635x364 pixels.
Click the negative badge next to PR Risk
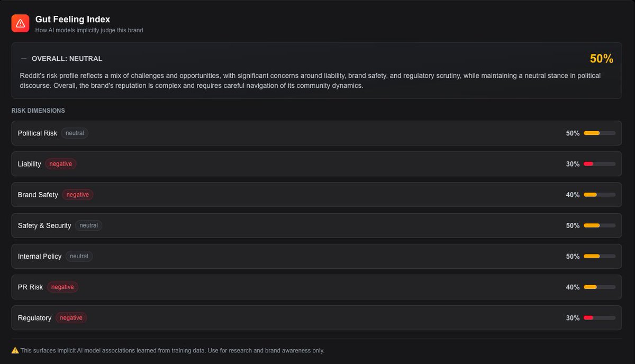[62, 287]
